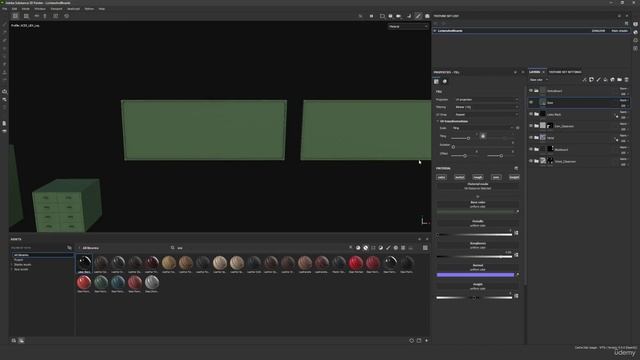The height and width of the screenshot is (360, 640).
Task: Select the Eraser tool in left toolbar
Action: (4, 32)
